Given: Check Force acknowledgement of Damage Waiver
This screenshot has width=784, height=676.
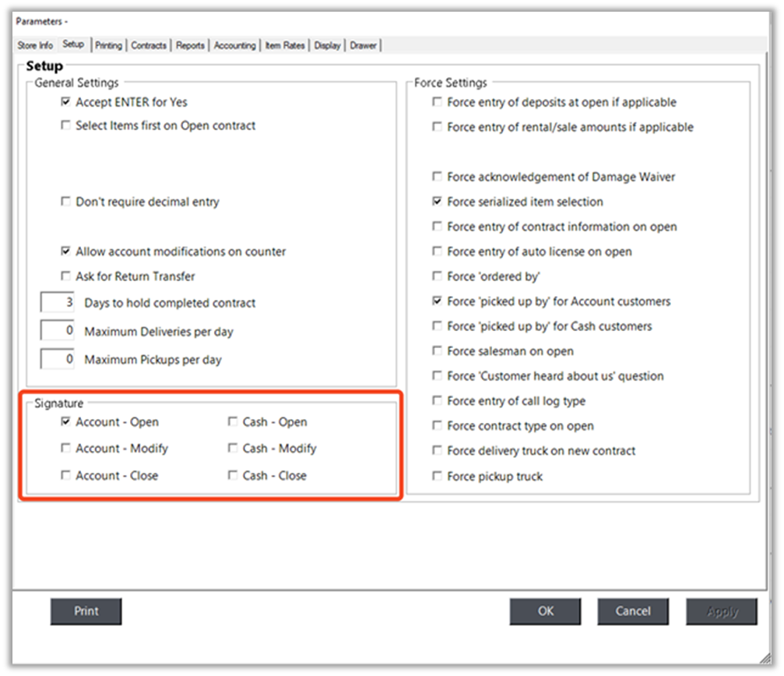Looking at the screenshot, I should pos(438,178).
